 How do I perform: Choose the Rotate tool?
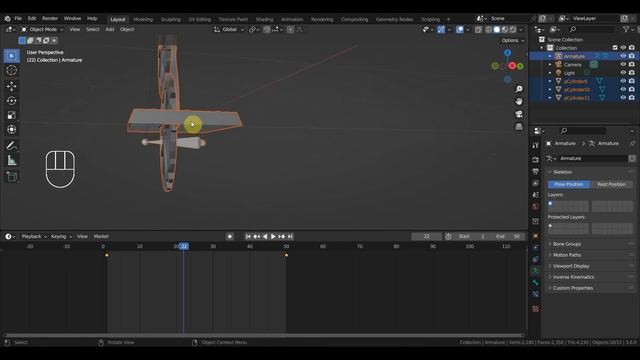pyautogui.click(x=11, y=100)
